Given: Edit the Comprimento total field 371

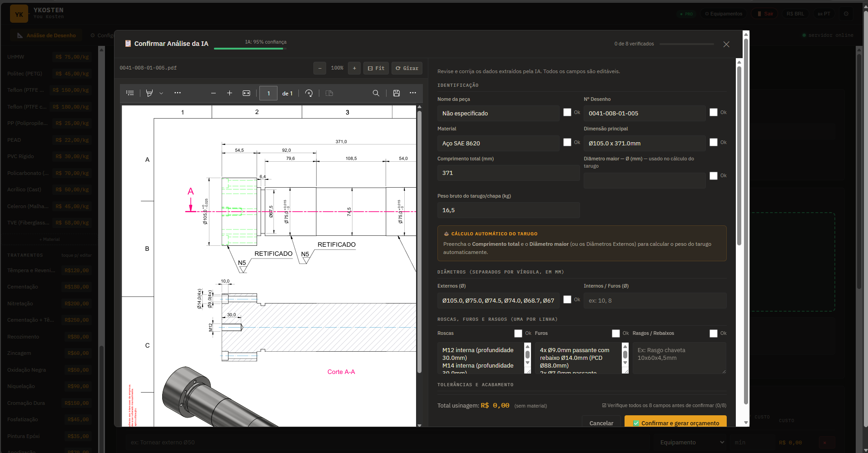Looking at the screenshot, I should pos(508,173).
